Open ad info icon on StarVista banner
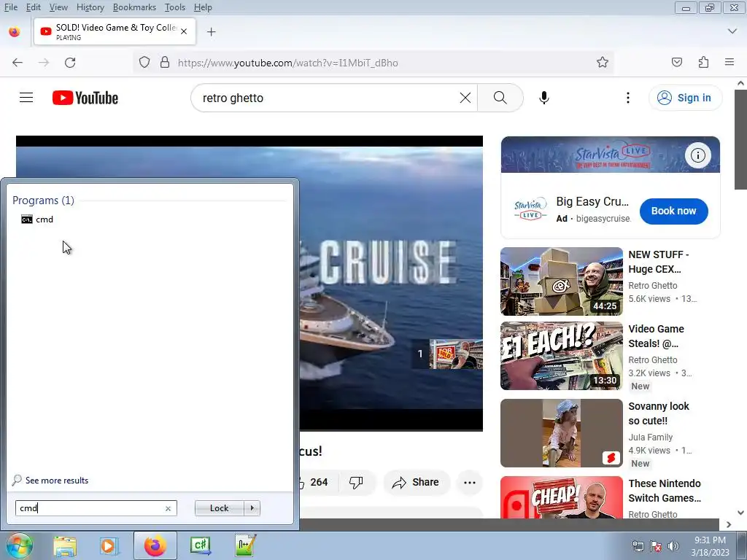The width and height of the screenshot is (747, 560). point(698,155)
